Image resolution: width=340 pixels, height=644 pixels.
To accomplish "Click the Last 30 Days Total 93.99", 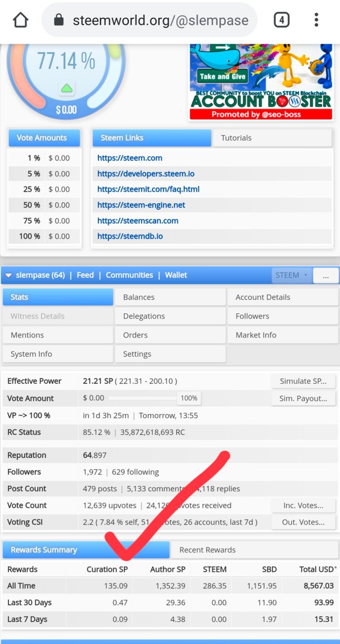I will click(x=323, y=603).
